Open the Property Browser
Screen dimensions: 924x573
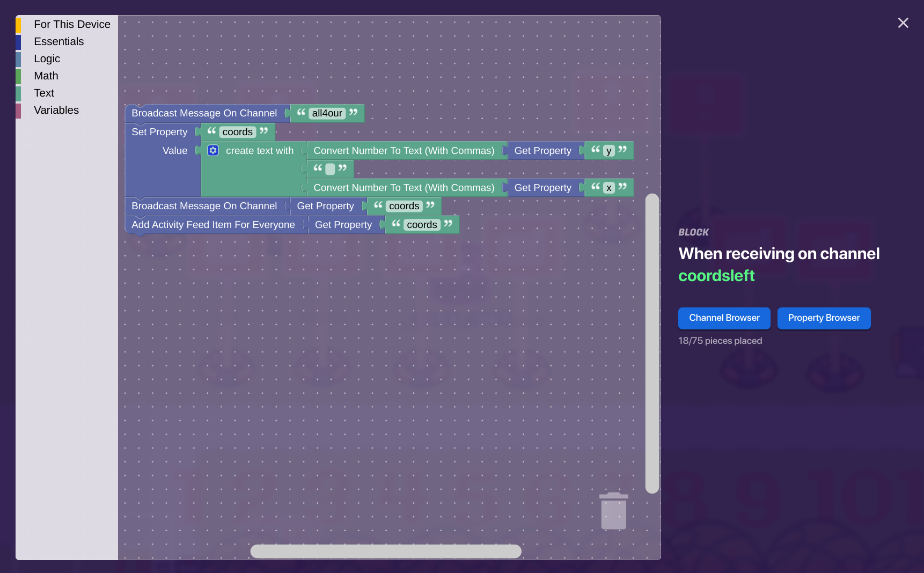[823, 318]
